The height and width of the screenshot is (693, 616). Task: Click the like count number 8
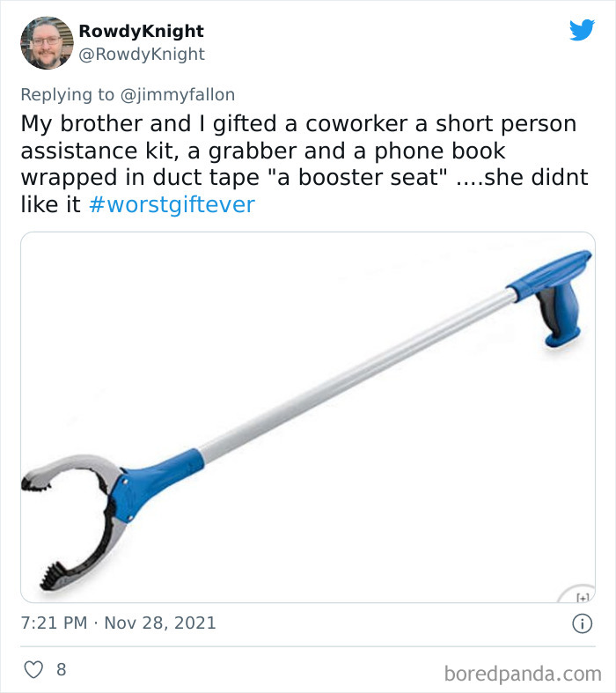click(x=62, y=669)
